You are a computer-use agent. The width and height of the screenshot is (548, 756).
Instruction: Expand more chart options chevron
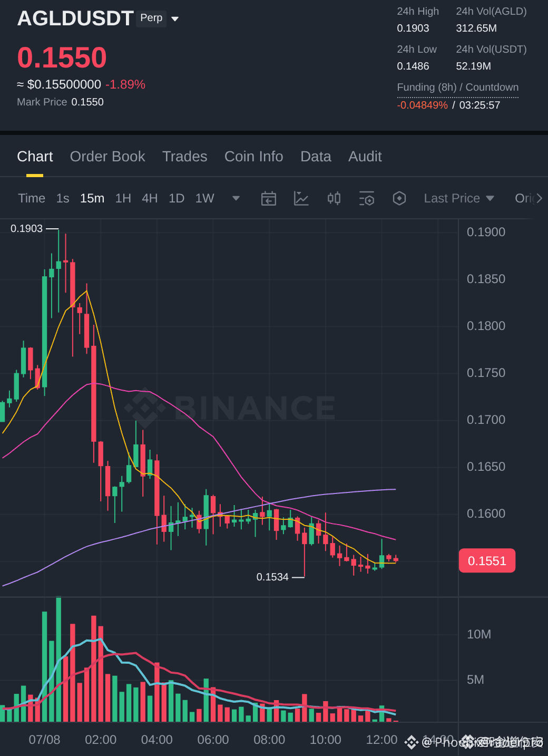point(539,198)
